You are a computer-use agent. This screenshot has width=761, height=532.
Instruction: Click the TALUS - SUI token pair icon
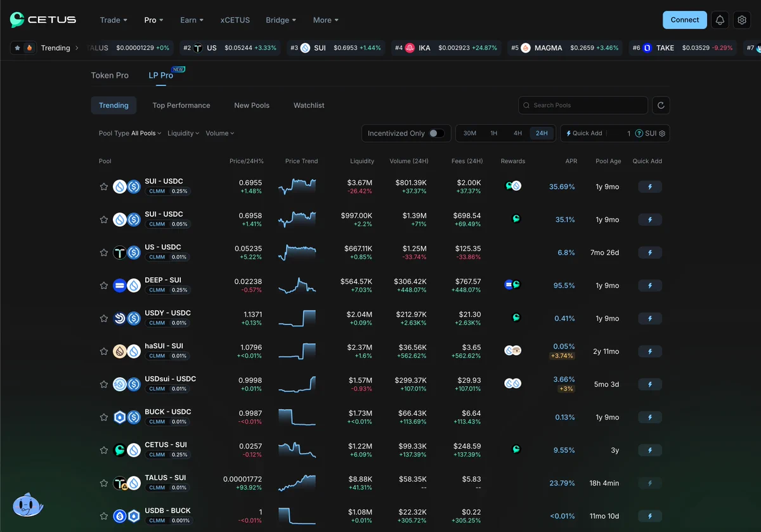[x=126, y=483]
